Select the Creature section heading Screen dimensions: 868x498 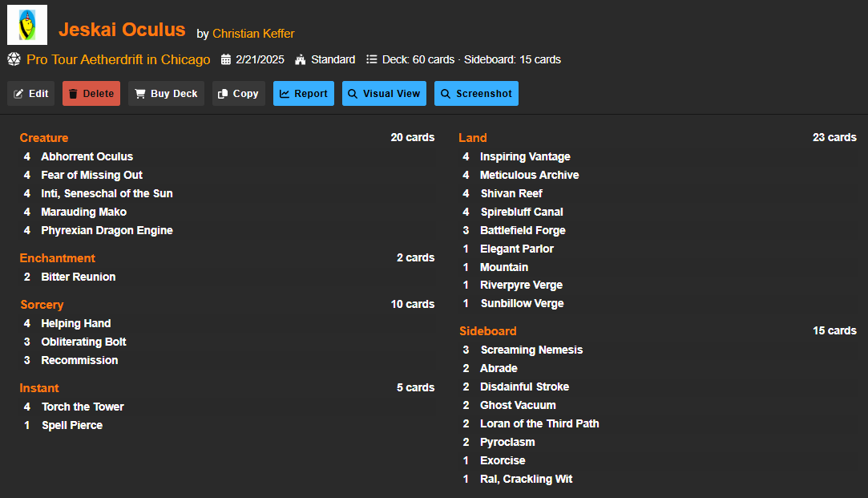click(x=44, y=138)
